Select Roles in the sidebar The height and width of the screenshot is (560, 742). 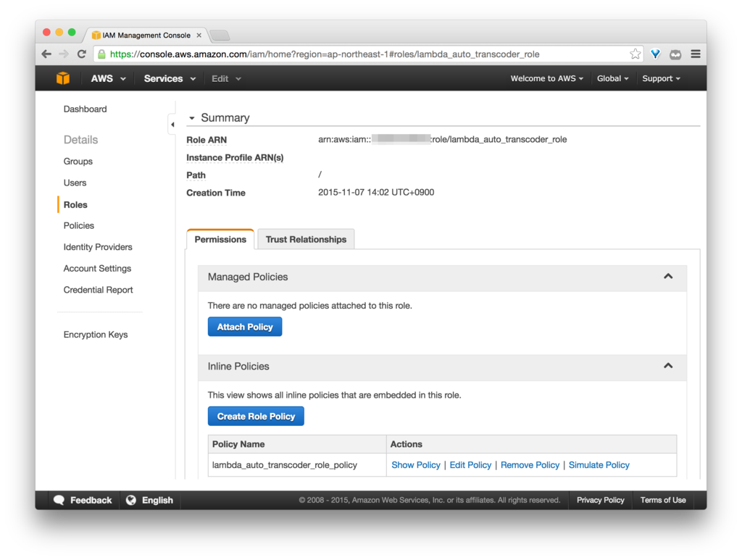(75, 204)
